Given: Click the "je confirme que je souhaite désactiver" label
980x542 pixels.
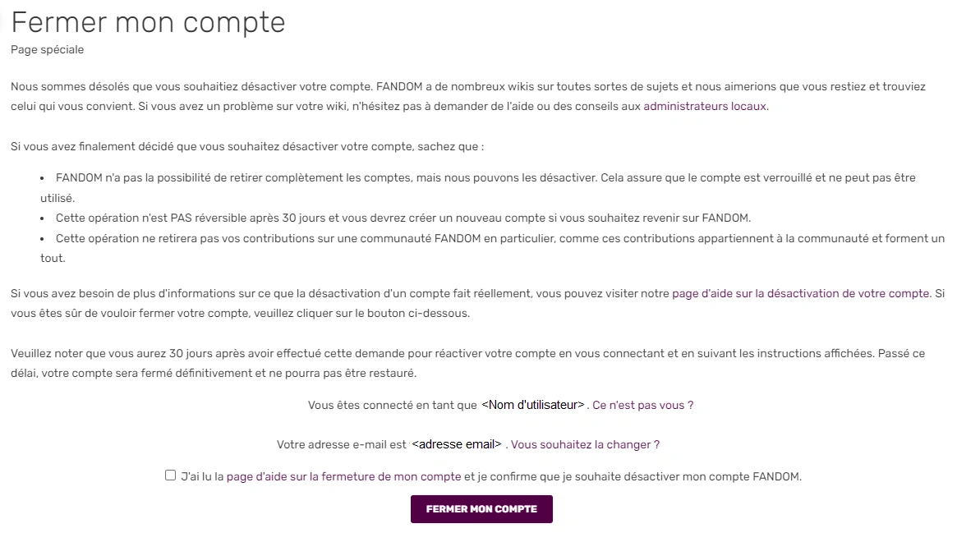Looking at the screenshot, I should pos(633,476).
